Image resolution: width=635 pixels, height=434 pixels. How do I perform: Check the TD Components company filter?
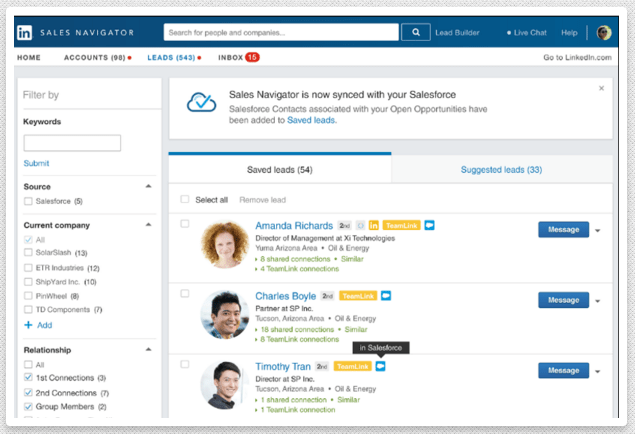click(28, 310)
